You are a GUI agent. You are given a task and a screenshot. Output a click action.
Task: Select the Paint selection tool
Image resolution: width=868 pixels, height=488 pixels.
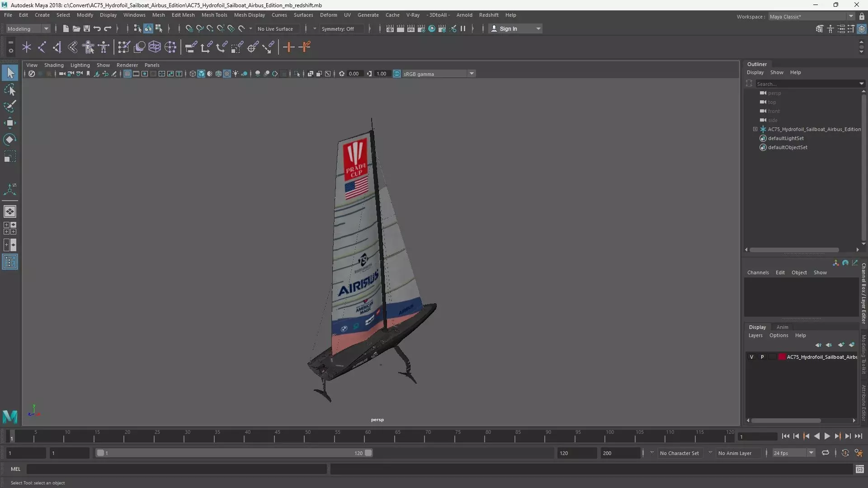pyautogui.click(x=10, y=106)
